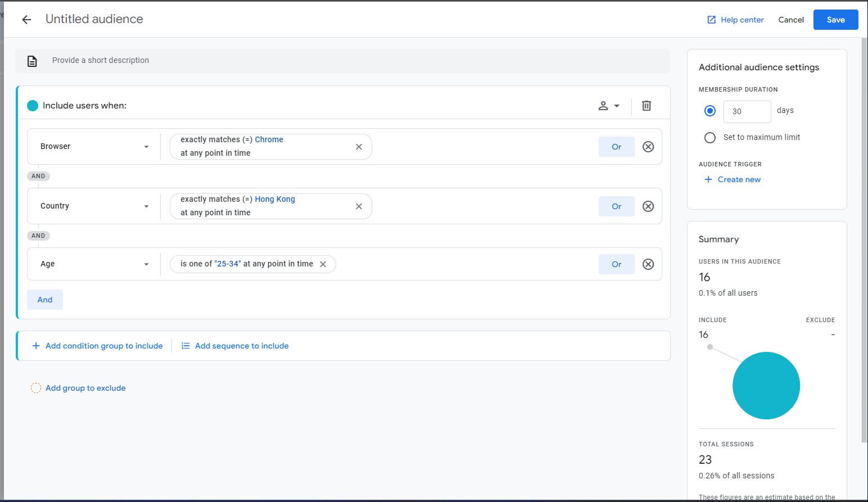Click the plus icon beside Create new
The height and width of the screenshot is (502, 868).
coord(708,179)
